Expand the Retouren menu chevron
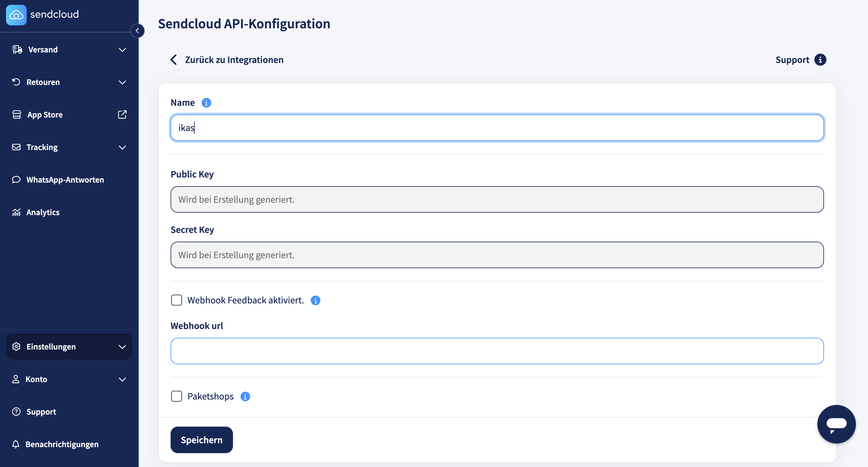The height and width of the screenshot is (467, 868). (122, 82)
